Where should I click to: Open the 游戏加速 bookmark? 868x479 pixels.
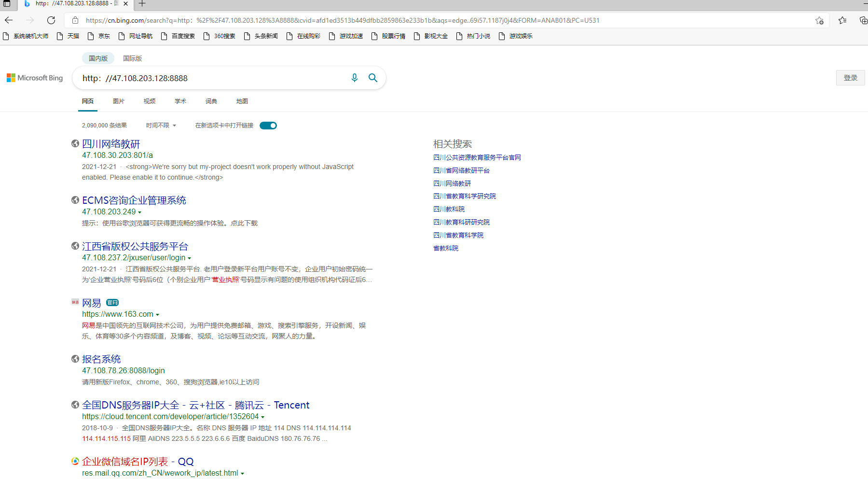[346, 36]
